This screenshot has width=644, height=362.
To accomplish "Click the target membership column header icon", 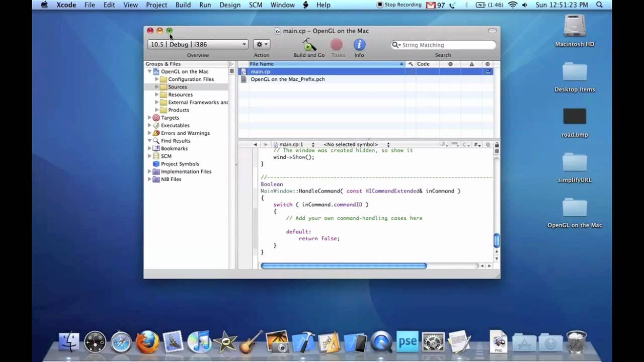I will coord(488,64).
